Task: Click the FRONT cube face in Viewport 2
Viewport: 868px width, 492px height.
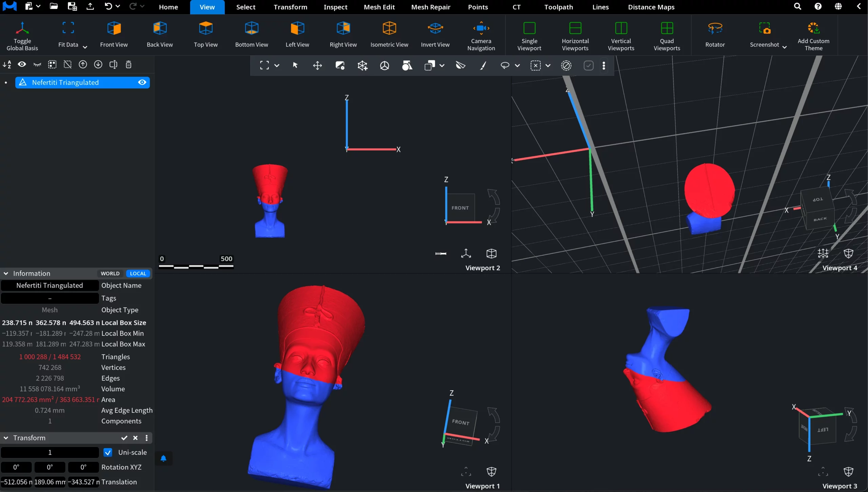Action: (x=460, y=208)
